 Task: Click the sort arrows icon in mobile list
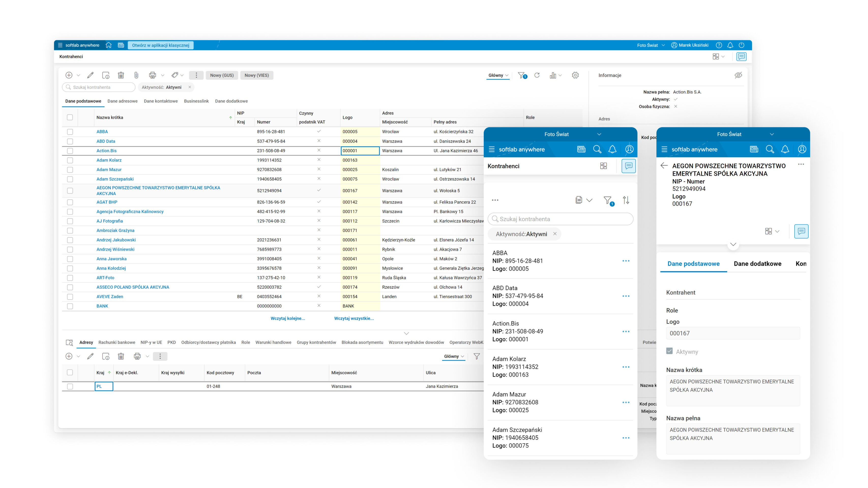tap(626, 200)
